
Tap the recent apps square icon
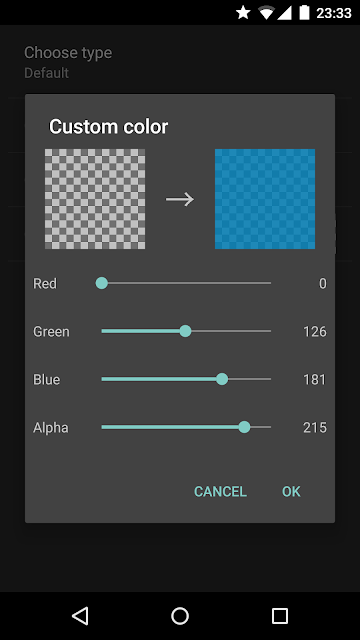(x=280, y=616)
